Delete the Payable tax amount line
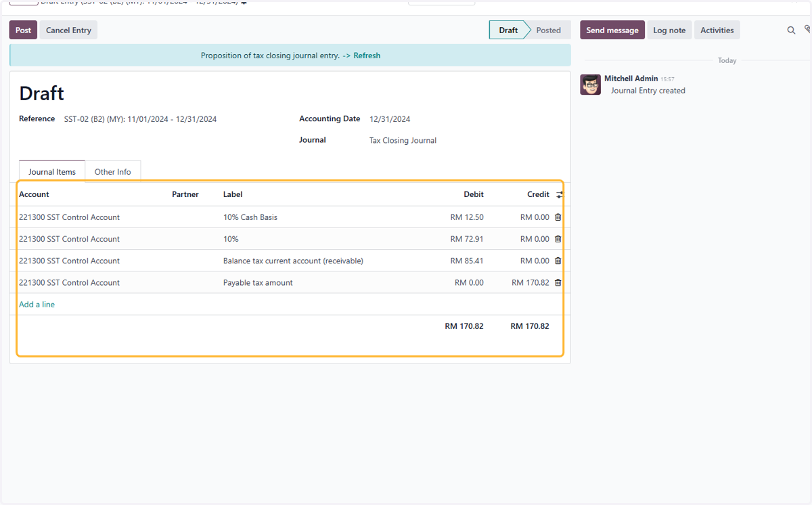812x505 pixels. click(558, 282)
